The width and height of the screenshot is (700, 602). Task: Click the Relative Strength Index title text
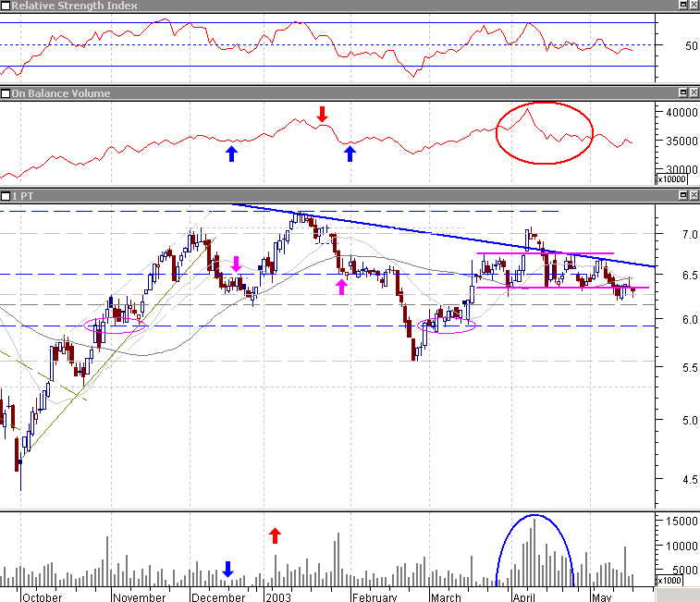pyautogui.click(x=74, y=6)
